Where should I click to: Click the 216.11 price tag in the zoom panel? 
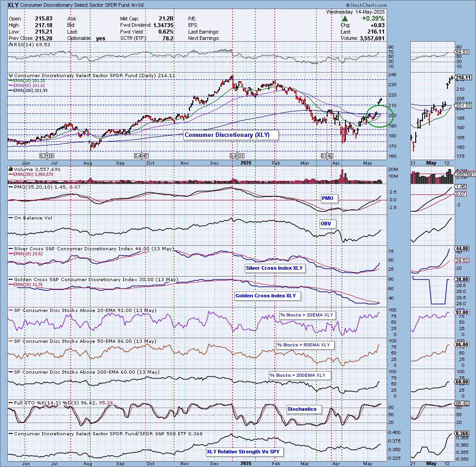coord(463,78)
